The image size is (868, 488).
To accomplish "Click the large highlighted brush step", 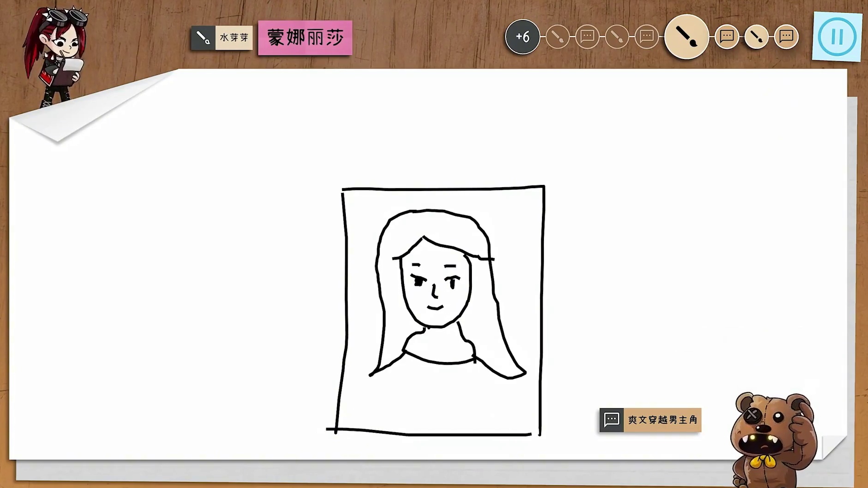I will (686, 36).
